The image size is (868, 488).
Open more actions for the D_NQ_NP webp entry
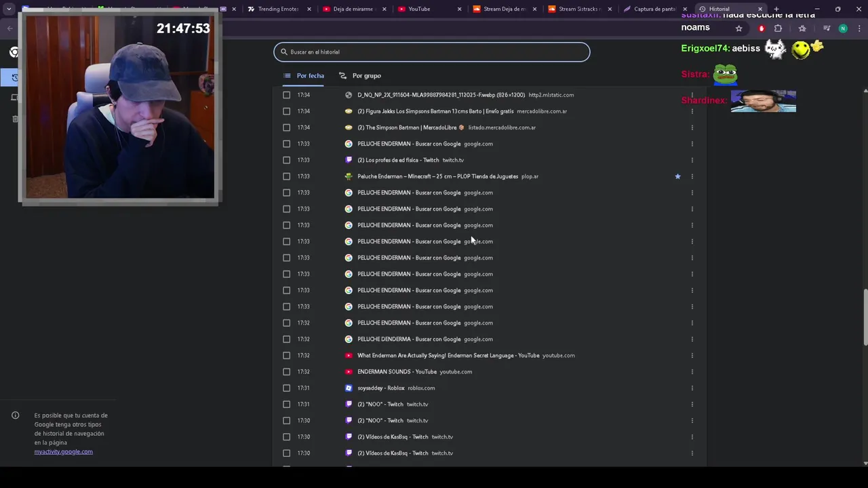[x=692, y=95]
